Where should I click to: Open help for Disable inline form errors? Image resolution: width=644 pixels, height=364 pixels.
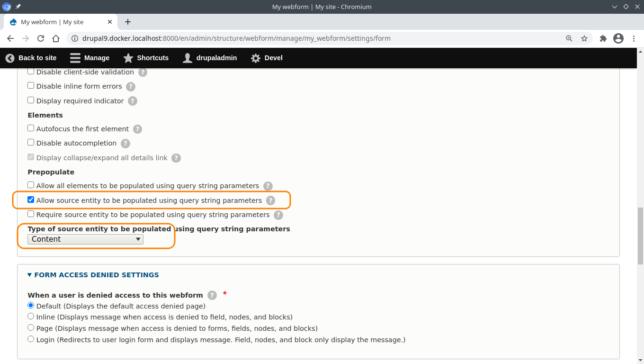[x=131, y=87]
